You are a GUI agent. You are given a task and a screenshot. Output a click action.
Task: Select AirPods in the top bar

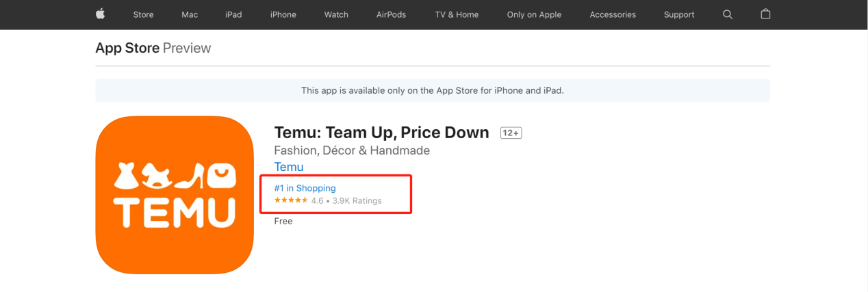coord(392,14)
